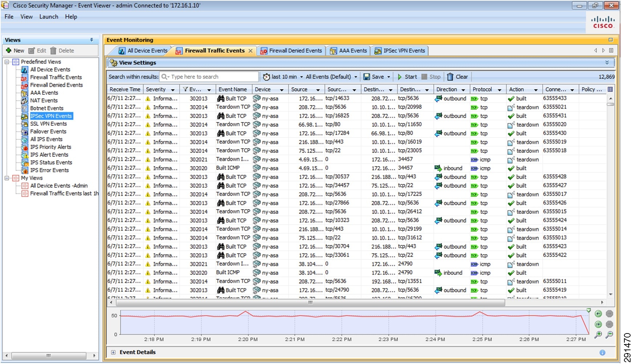Open the Direction column filter arrow
This screenshot has width=632, height=364.
[x=463, y=90]
